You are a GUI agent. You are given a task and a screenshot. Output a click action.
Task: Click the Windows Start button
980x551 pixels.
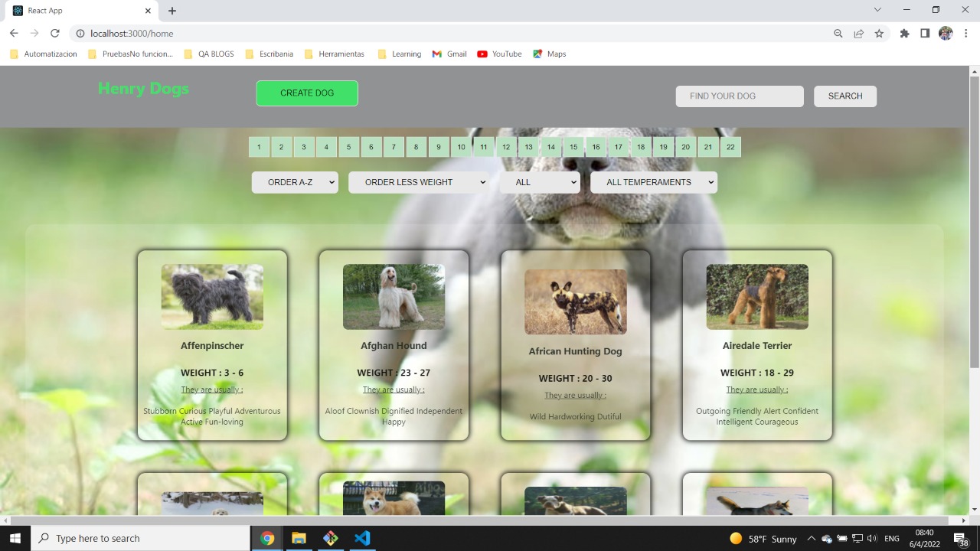(x=15, y=538)
